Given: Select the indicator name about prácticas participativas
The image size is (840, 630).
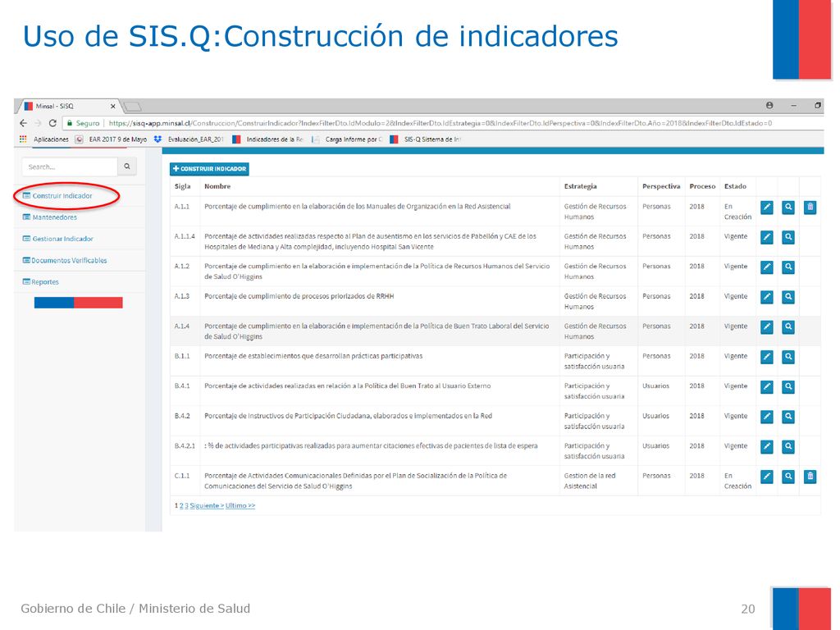Looking at the screenshot, I should tap(313, 356).
